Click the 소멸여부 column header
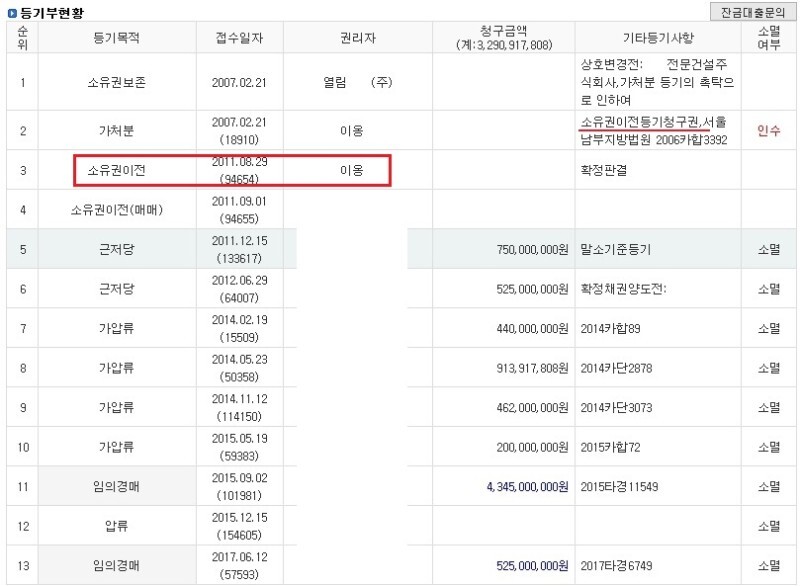The height and width of the screenshot is (586, 800). 768,37
